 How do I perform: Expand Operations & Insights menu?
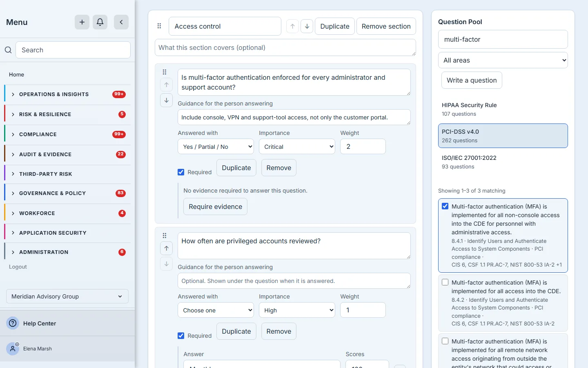(67, 94)
